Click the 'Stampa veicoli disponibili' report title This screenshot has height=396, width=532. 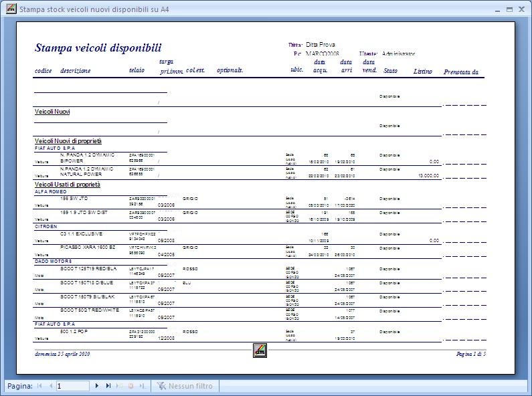[98, 47]
